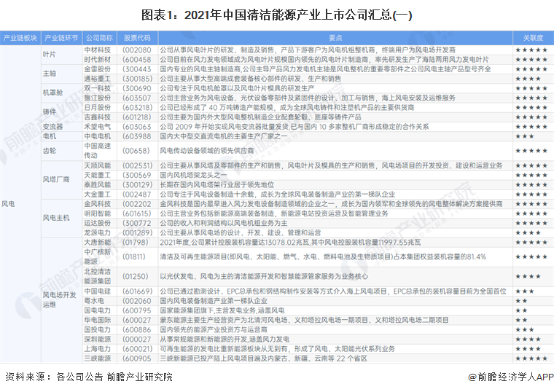Click company name 大唐新能
The width and height of the screenshot is (554, 392).
(x=97, y=242)
